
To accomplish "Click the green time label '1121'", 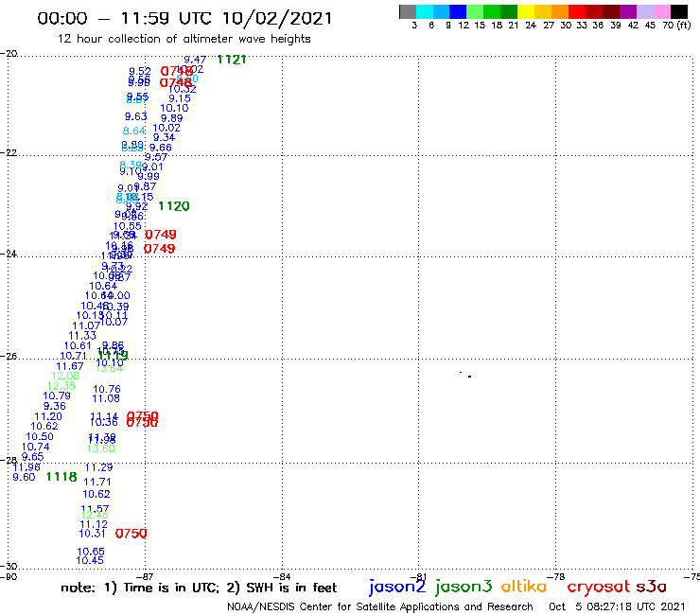I will (x=232, y=60).
